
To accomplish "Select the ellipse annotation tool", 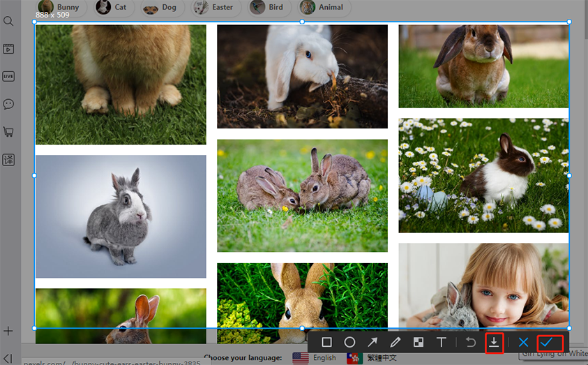I will [x=349, y=343].
